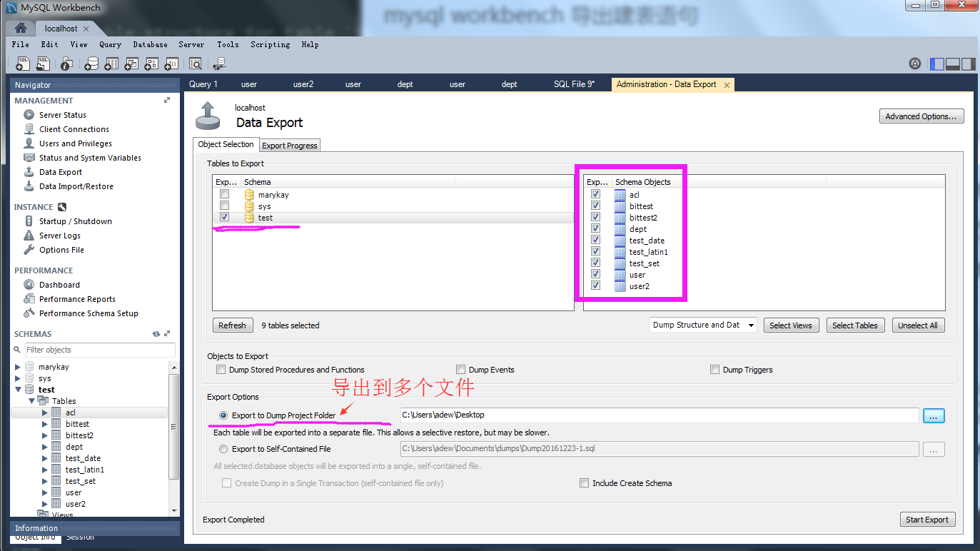The width and height of the screenshot is (980, 551).
Task: Expand sys schema in tree
Action: (18, 378)
